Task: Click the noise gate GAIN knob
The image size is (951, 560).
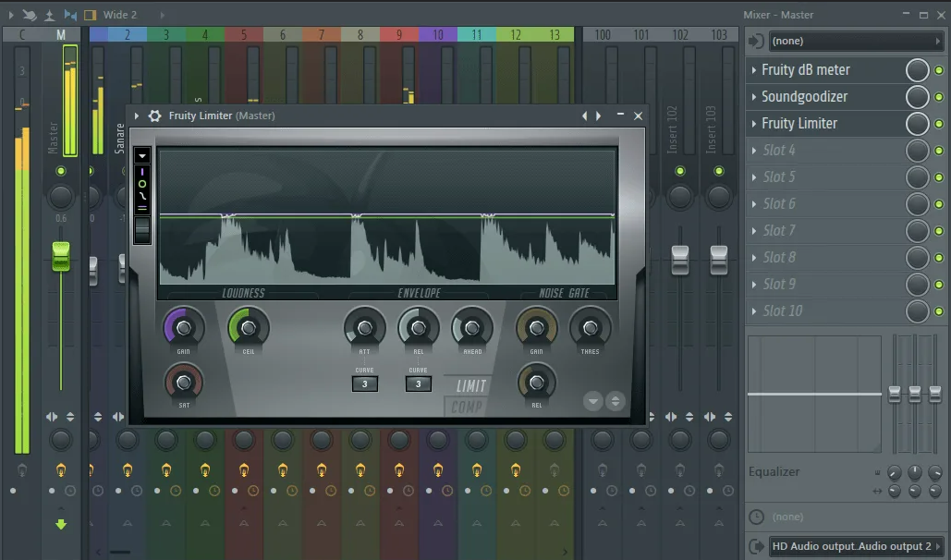Action: pos(536,328)
